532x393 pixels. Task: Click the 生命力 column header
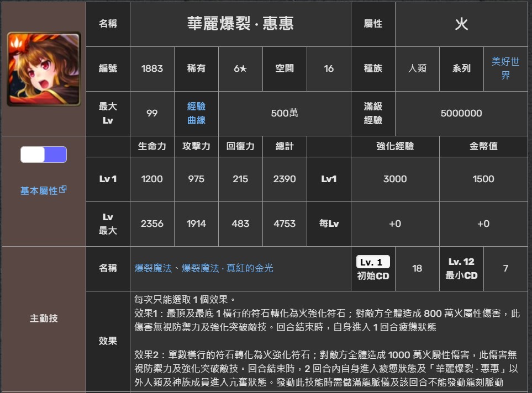pyautogui.click(x=152, y=146)
